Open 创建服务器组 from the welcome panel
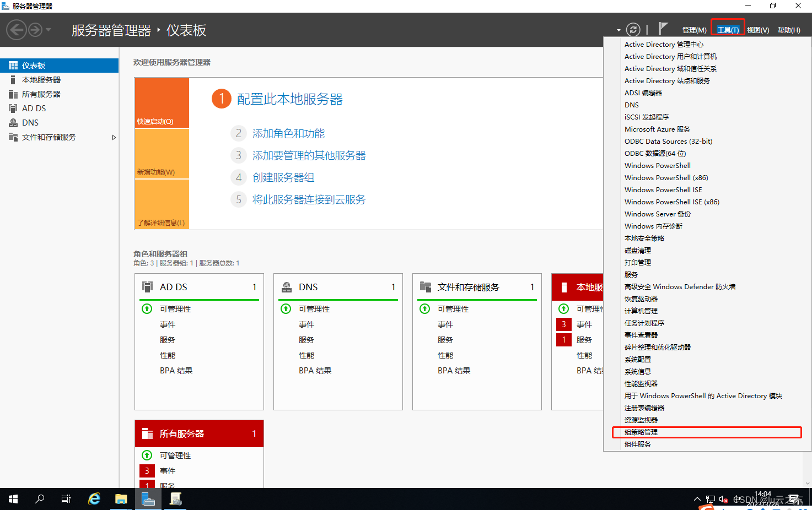The image size is (812, 510). click(x=283, y=177)
